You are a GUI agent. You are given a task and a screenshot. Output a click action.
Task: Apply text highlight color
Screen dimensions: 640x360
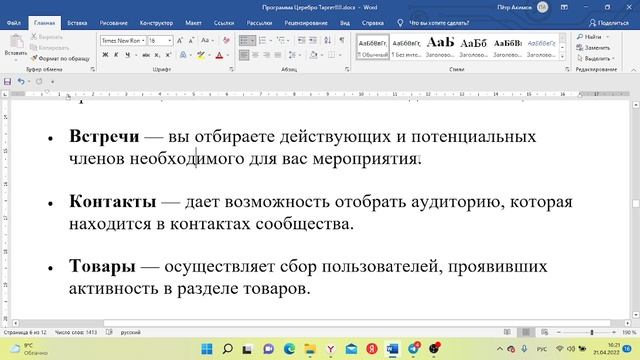[201, 55]
